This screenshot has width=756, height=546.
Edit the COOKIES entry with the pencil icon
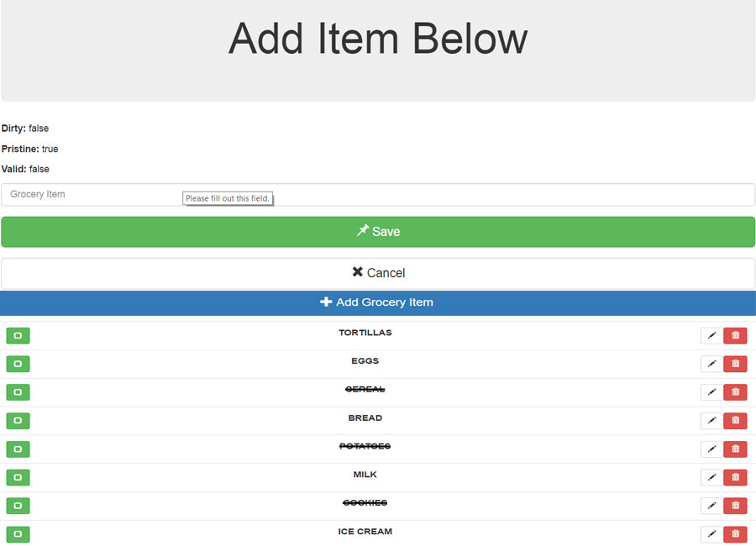(711, 505)
